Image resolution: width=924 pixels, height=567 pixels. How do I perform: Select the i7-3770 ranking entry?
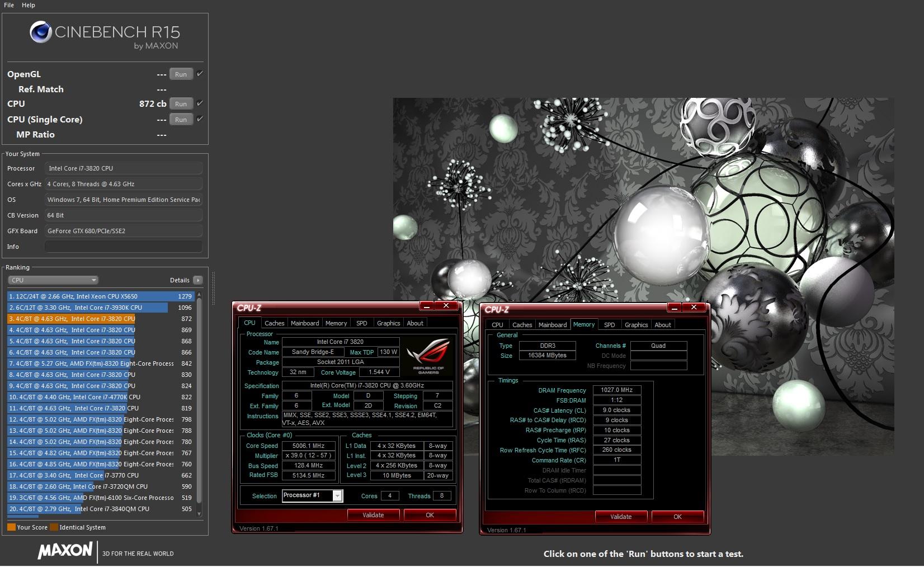tap(101, 475)
